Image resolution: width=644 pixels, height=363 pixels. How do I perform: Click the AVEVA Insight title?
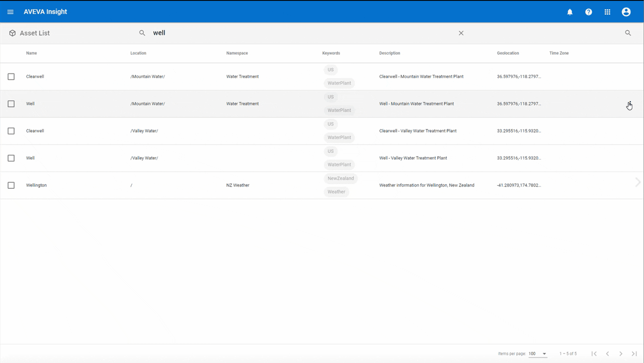click(x=45, y=12)
